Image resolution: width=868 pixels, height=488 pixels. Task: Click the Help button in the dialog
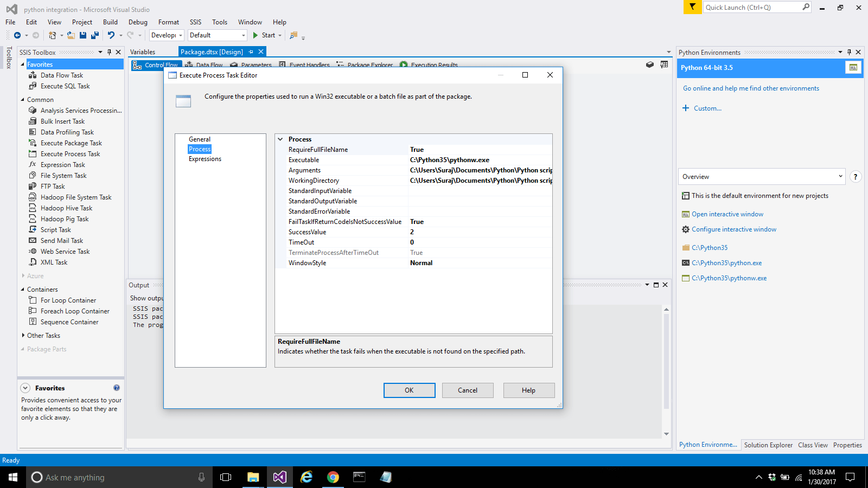coord(529,390)
